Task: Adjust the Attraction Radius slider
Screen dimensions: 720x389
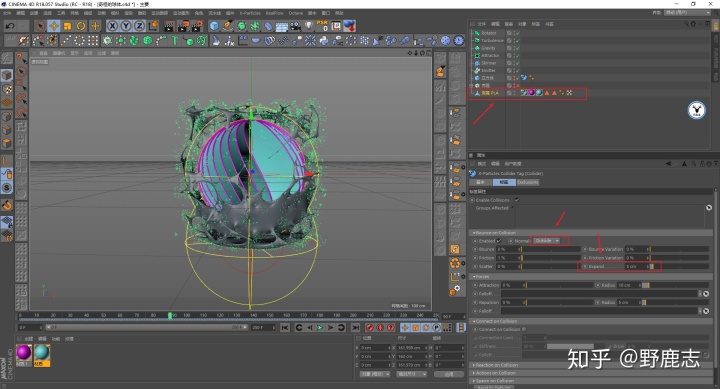Action: pos(675,285)
